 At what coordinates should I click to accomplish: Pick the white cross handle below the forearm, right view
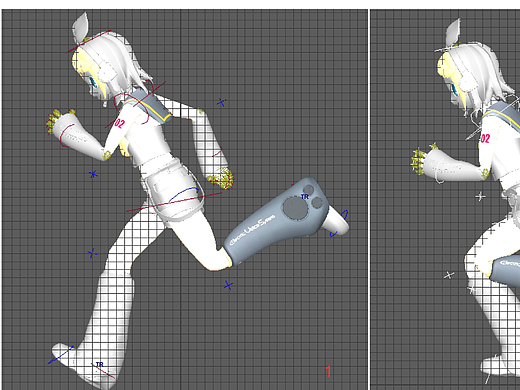(x=480, y=197)
